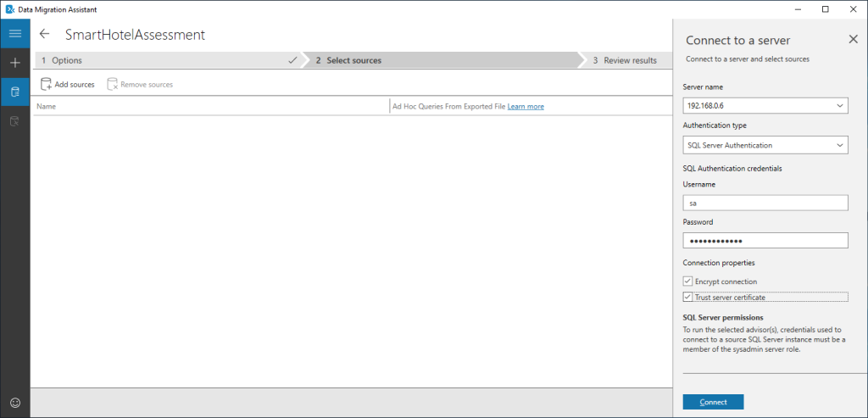This screenshot has height=418, width=868.
Task: Click SQL Server permissions heading text
Action: [x=723, y=318]
